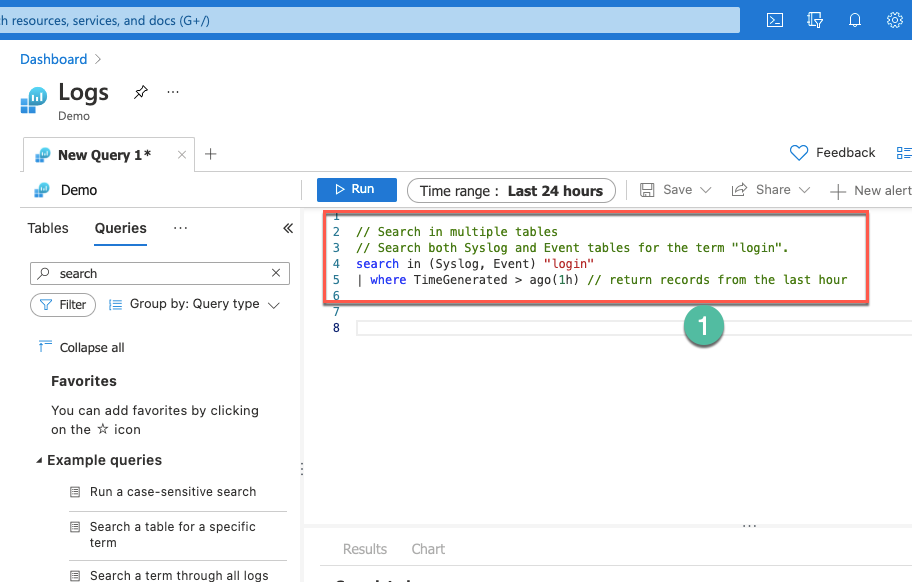Screen dimensions: 912x582
Task: Clear the search text box
Action: (x=276, y=273)
